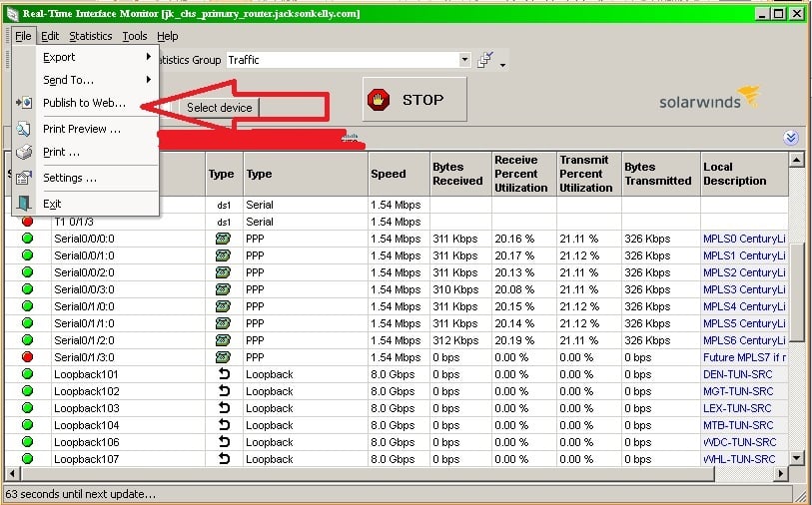Screen dimensions: 812x505
Task: Click green status icon for Loopback107
Action: pyautogui.click(x=27, y=459)
